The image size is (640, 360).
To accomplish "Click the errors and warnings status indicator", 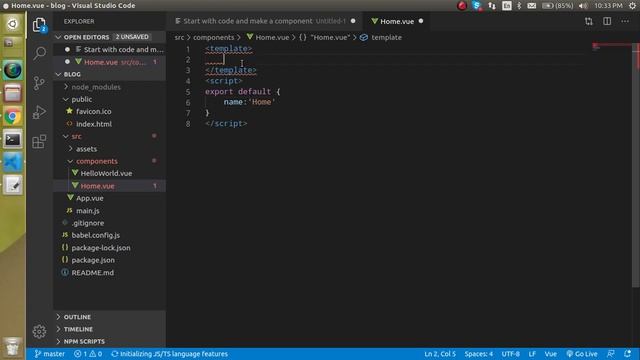I will click(88, 354).
